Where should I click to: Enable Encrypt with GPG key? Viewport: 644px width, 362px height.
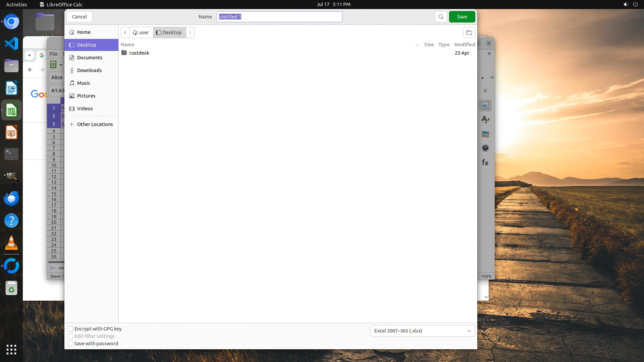(70, 329)
